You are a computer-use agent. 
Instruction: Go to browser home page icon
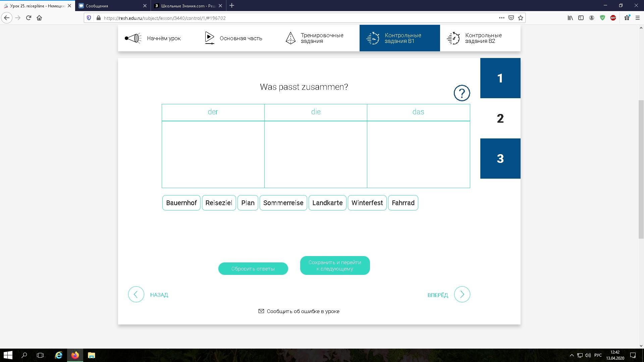39,18
